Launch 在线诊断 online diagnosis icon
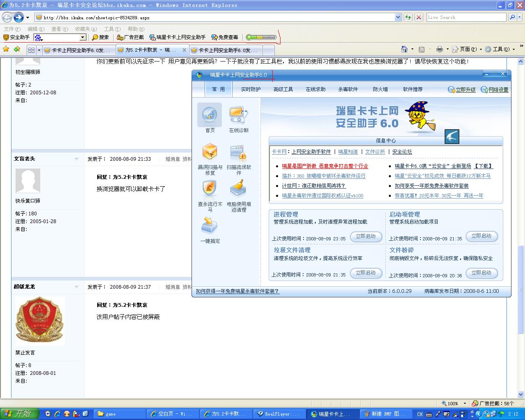525x420 pixels. coord(239,120)
